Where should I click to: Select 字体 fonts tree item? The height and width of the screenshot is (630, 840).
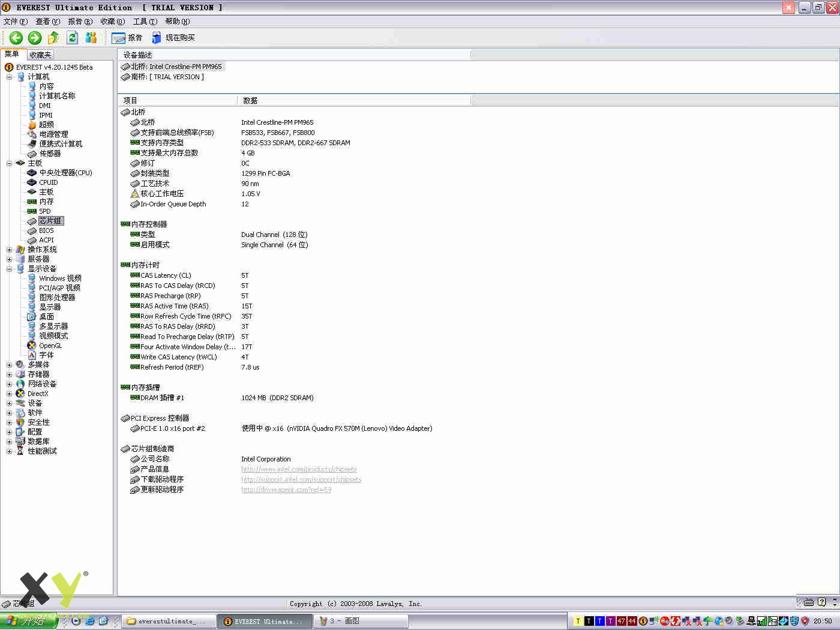pos(46,355)
